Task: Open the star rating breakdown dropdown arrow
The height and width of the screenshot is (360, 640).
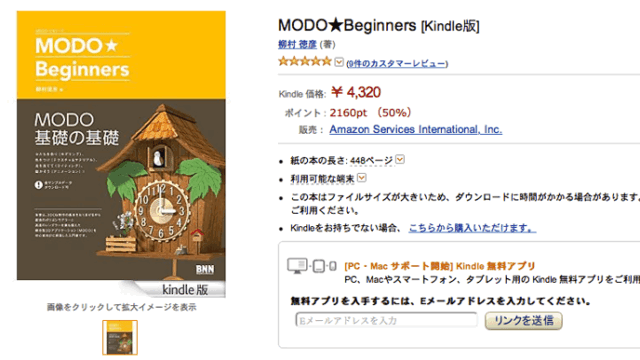Action: coord(339,62)
